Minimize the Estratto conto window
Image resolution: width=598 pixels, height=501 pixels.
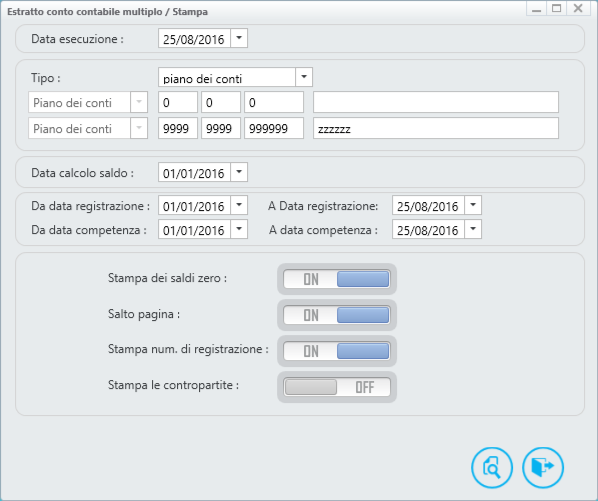point(536,8)
